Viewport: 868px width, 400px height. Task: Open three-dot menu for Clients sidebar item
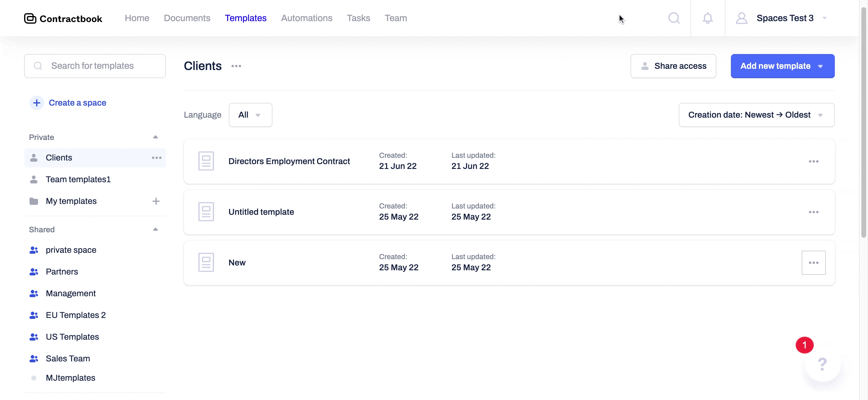pyautogui.click(x=156, y=158)
